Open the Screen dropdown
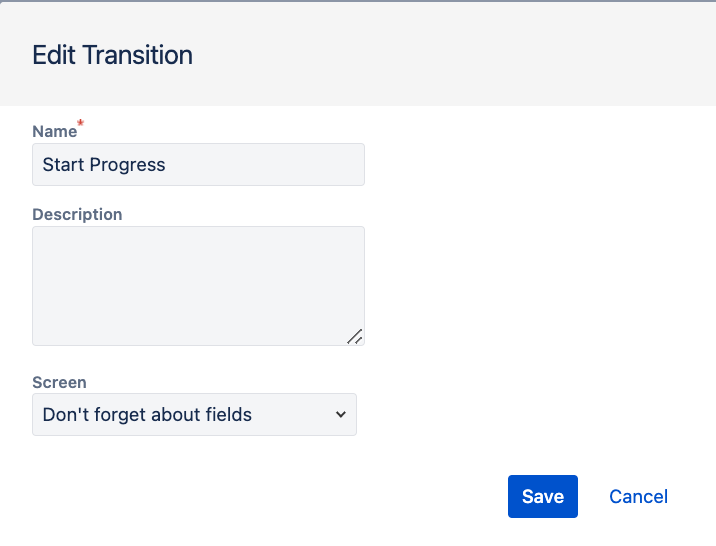This screenshot has width=716, height=546. click(194, 414)
